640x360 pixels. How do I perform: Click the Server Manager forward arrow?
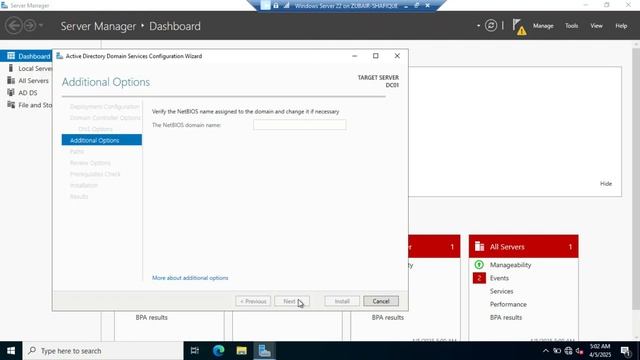click(x=30, y=26)
